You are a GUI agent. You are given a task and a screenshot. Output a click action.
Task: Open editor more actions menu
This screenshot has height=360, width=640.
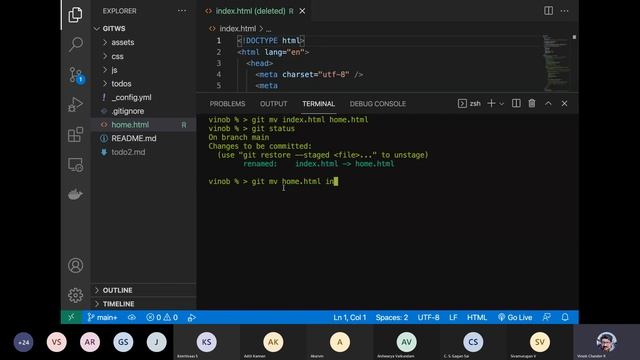(x=564, y=11)
